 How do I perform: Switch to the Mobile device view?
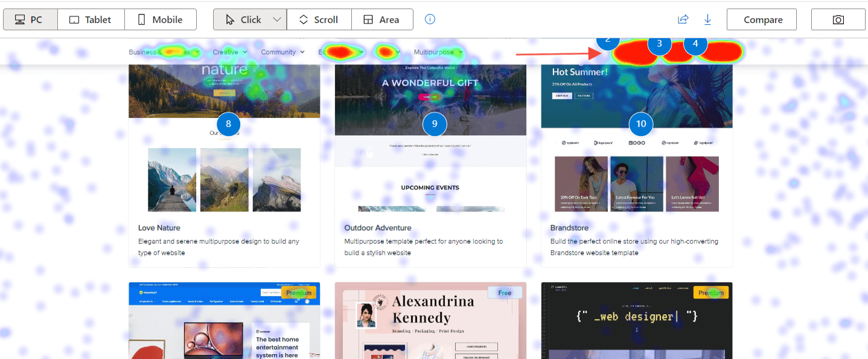coord(161,19)
